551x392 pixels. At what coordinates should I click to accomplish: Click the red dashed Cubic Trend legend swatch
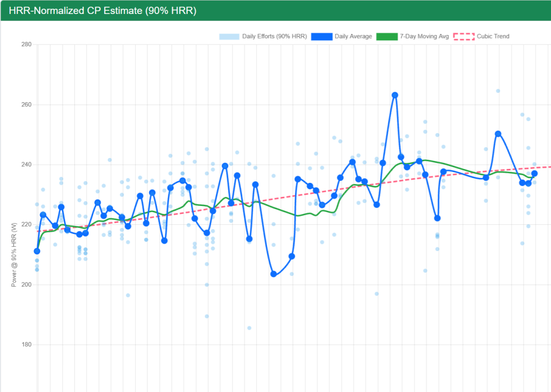click(x=464, y=36)
